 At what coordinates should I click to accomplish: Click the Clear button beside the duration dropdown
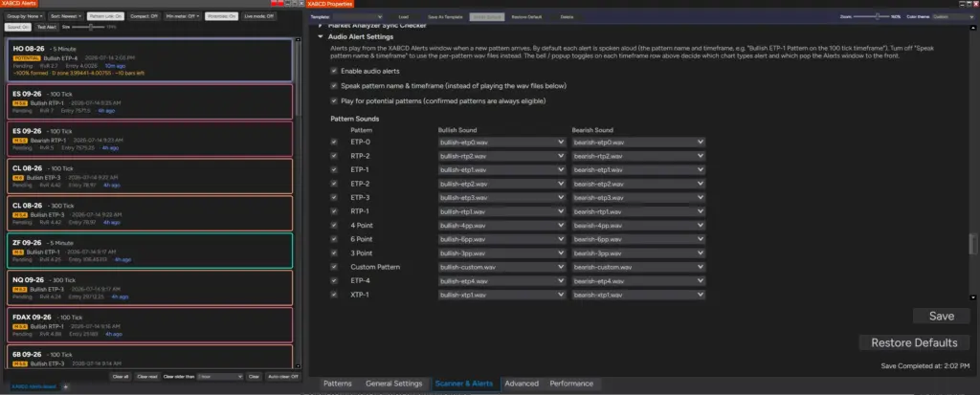[253, 377]
